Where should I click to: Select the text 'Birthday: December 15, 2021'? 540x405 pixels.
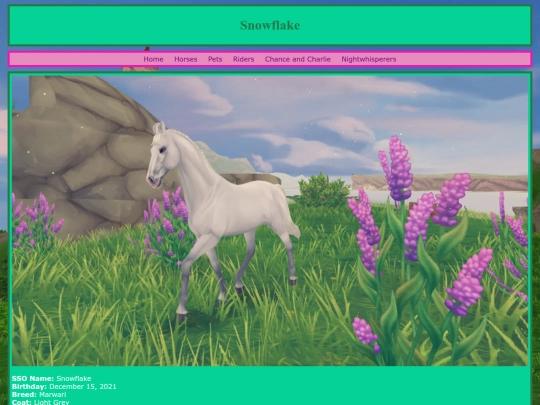tap(64, 386)
